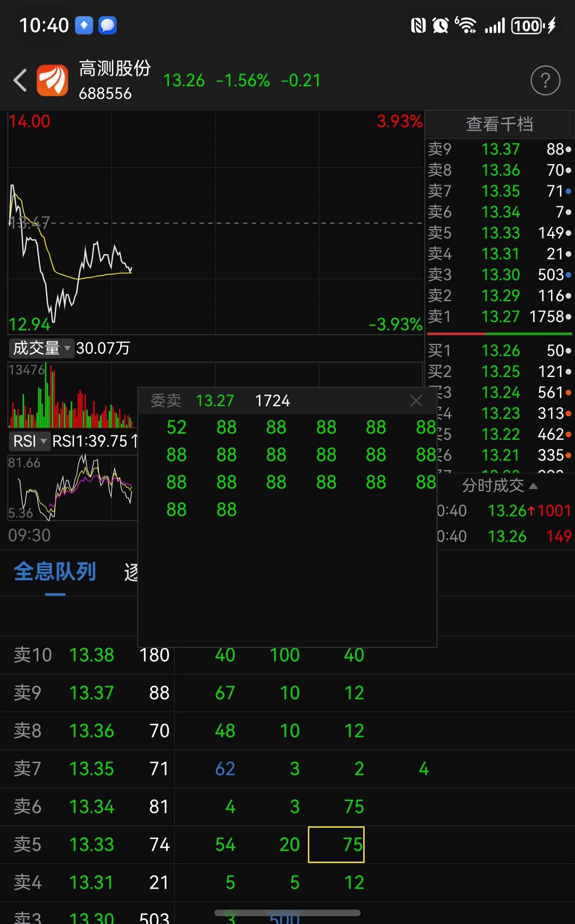Tap the stock name 高测股份
The image size is (575, 924).
(115, 68)
